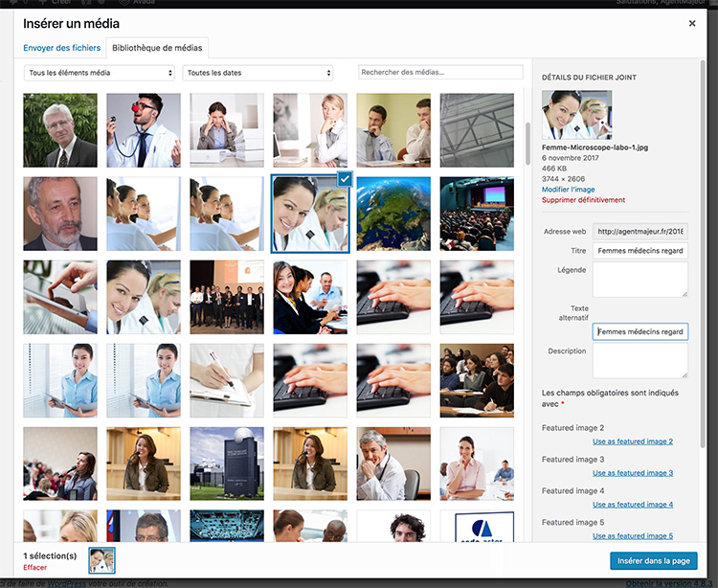Select the woman speaking to audience thumbnail
718x588 pixels.
[x=60, y=464]
